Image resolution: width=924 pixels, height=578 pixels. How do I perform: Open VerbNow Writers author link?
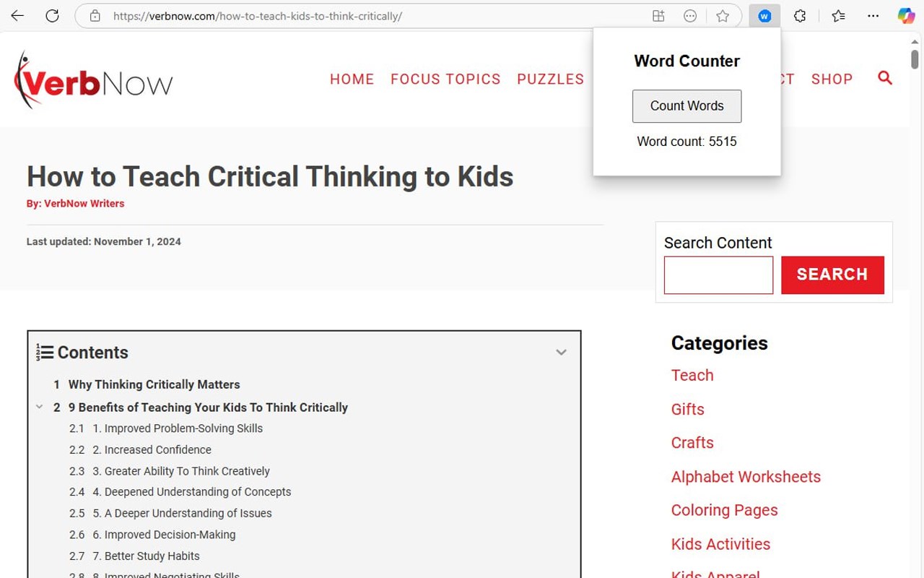point(84,204)
